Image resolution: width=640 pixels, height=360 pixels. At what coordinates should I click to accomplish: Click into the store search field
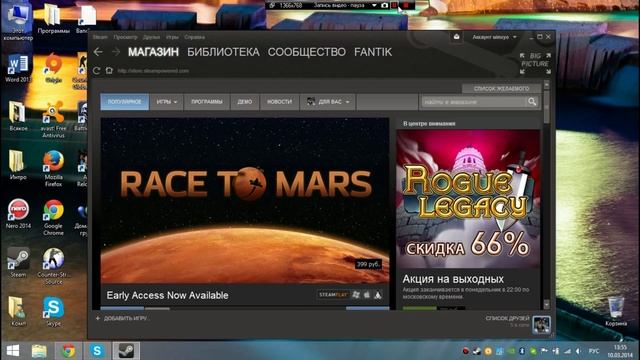(473, 102)
